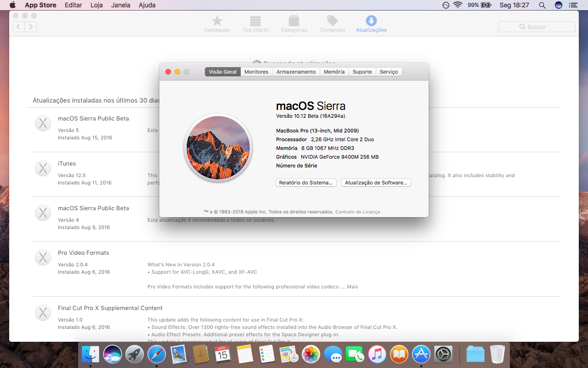
Task: Select Final Cut Pro X Supplemental Content title
Action: point(110,308)
